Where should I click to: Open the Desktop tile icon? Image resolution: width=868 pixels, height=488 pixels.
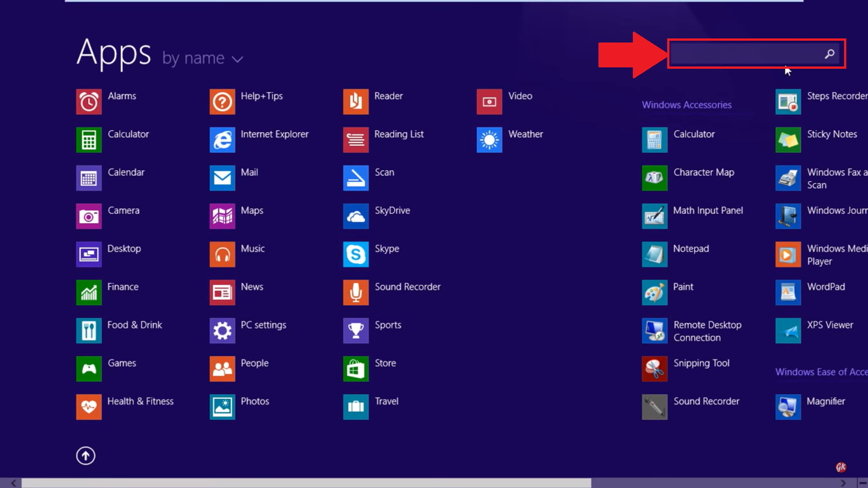pos(89,254)
